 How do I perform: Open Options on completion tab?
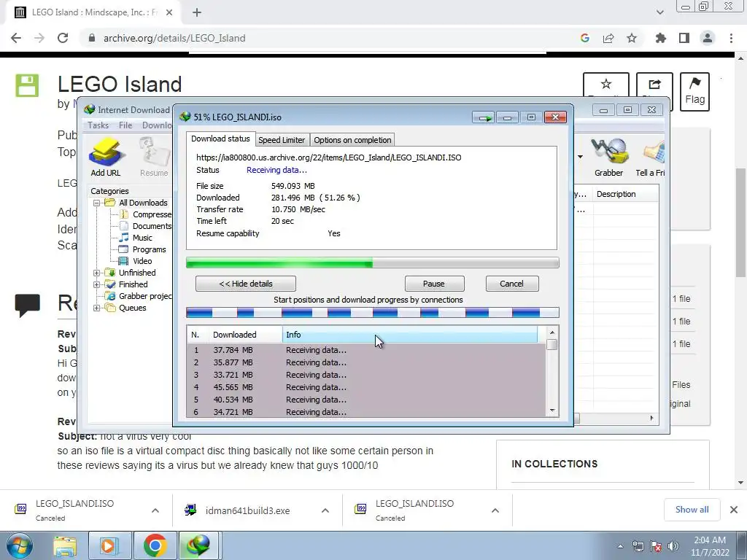[x=352, y=140]
